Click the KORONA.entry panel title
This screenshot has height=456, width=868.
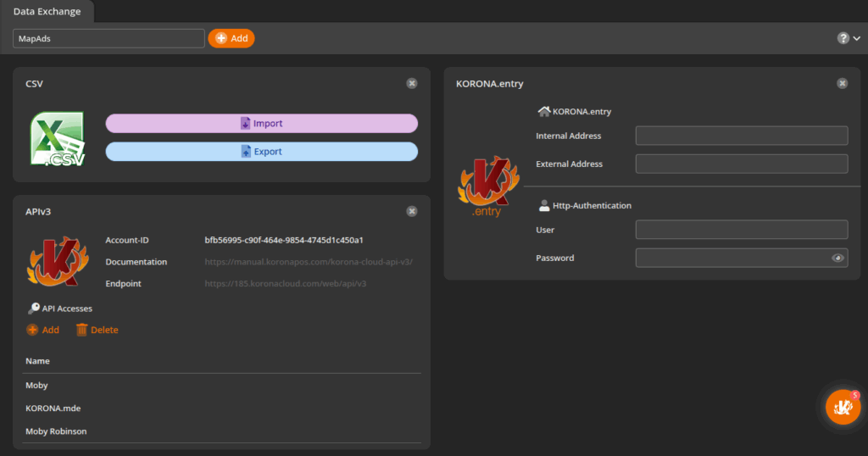(489, 84)
